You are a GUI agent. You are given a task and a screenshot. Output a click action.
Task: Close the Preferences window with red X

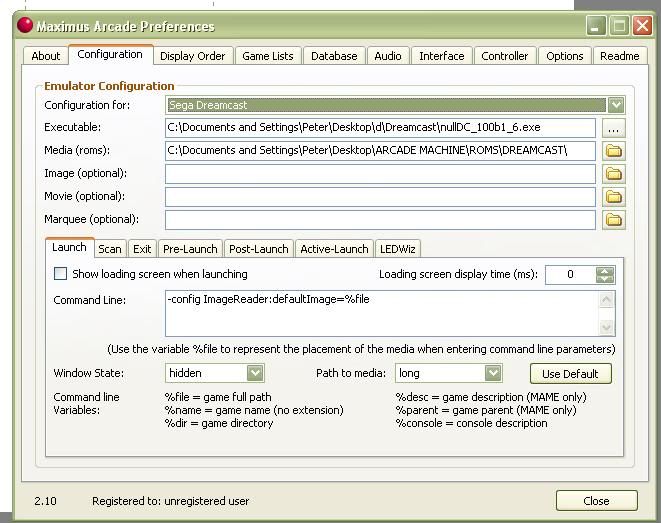pos(642,26)
